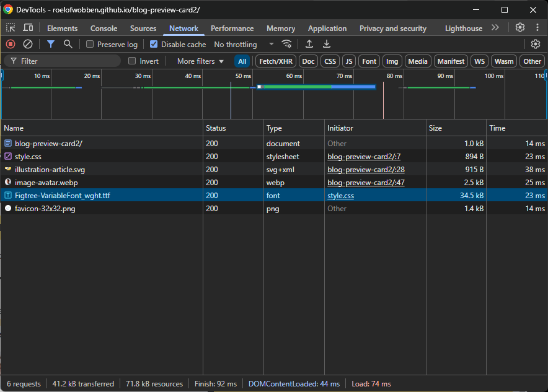The height and width of the screenshot is (392, 548).
Task: Open initiator link blog-preview-card2/:28
Action: click(366, 170)
